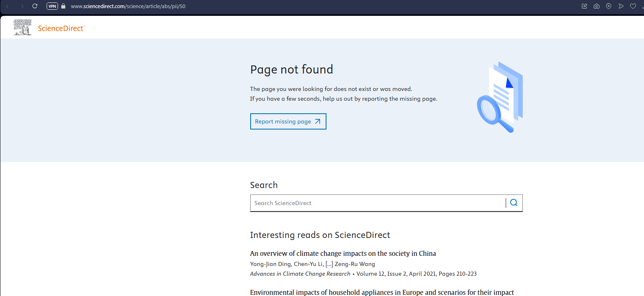Submit search with the magnifier icon
Image resolution: width=644 pixels, height=296 pixels.
(x=514, y=203)
